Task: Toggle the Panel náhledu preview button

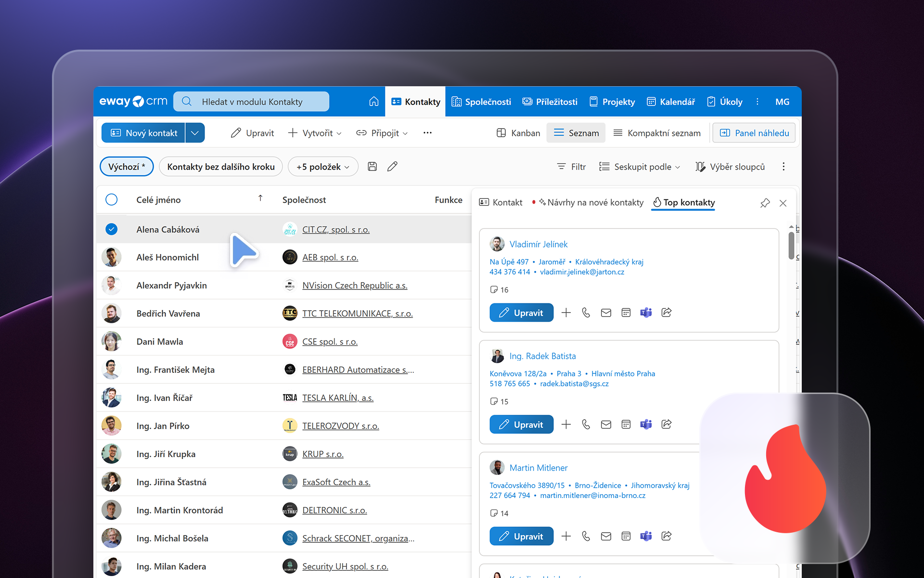Action: (754, 133)
